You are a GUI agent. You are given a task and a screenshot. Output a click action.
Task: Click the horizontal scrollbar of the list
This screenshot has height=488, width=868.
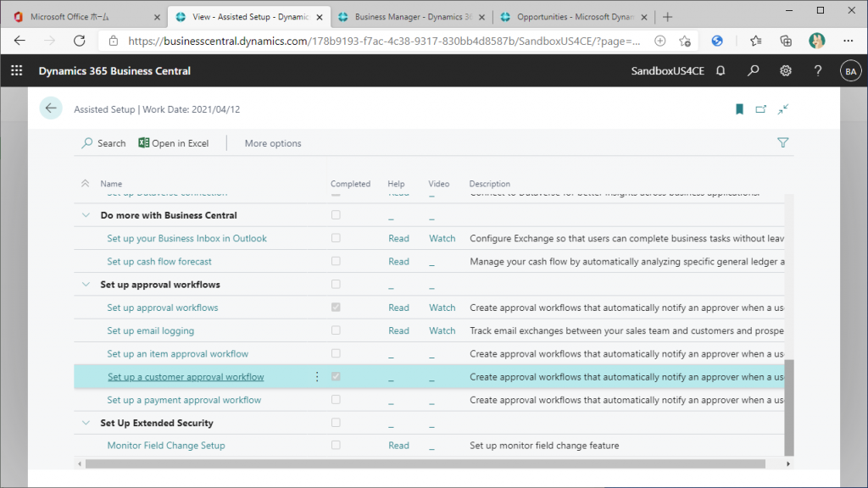click(x=426, y=463)
